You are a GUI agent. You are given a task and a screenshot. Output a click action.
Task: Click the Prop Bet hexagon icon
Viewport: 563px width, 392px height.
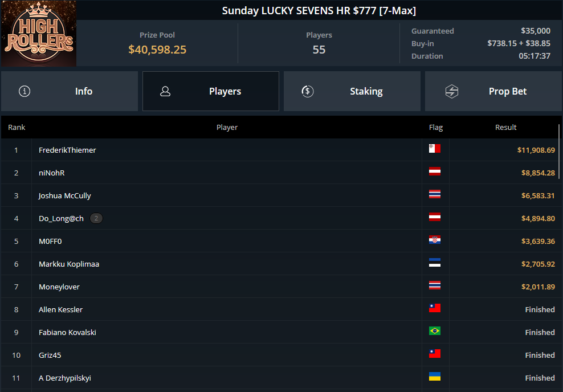point(452,91)
